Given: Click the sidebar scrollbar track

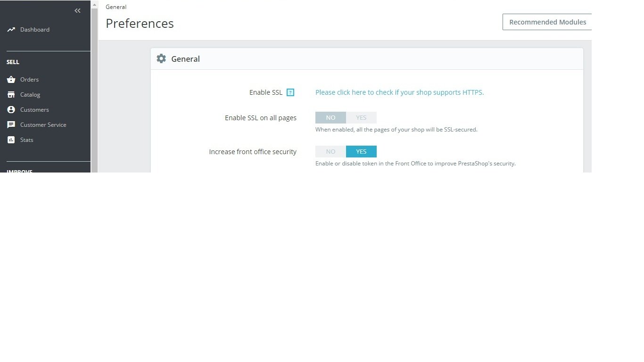Looking at the screenshot, I should click(94, 90).
